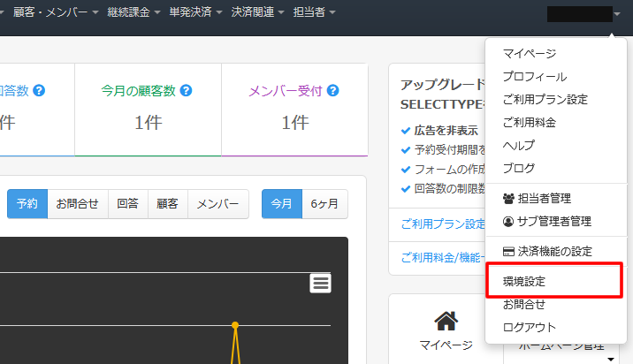Expand the 継続課金 navigation dropdown
This screenshot has height=364, width=633.
pos(133,12)
